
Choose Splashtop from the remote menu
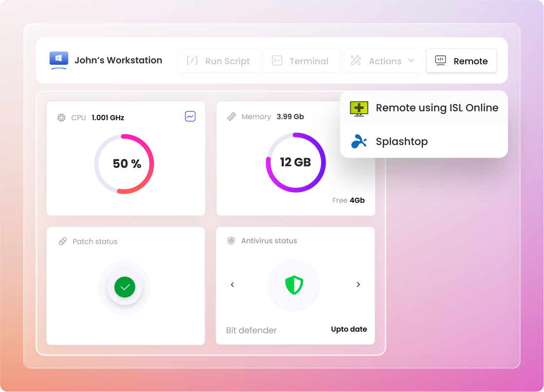click(402, 142)
